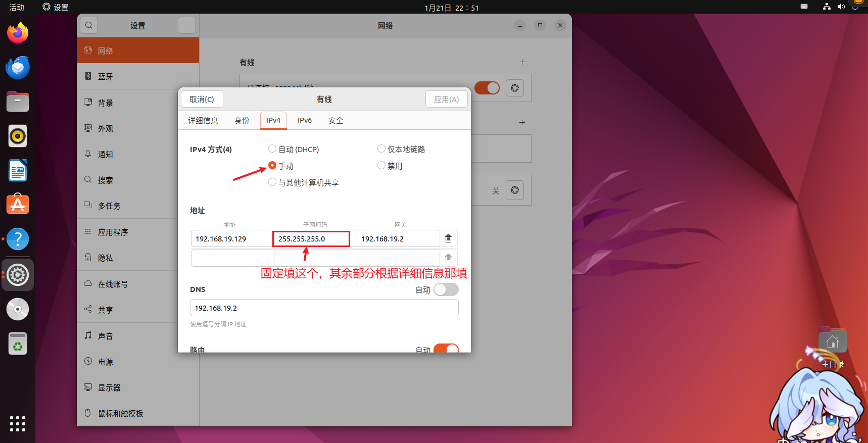Click the search icon in Settings header
This screenshot has height=443, width=868.
89,25
